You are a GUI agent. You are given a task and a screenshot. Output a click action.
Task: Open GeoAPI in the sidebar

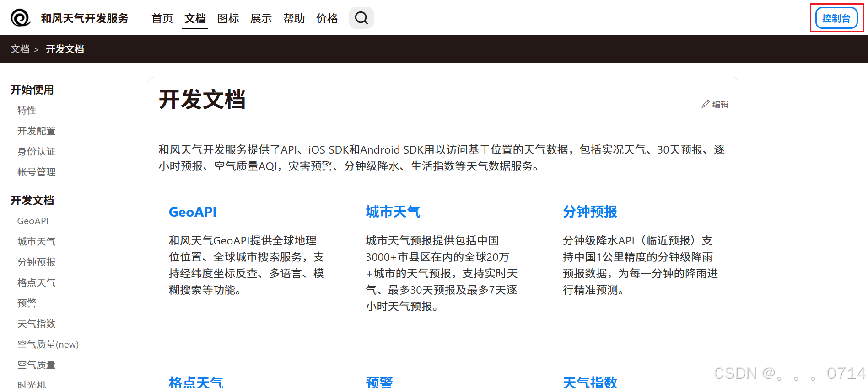tap(33, 221)
